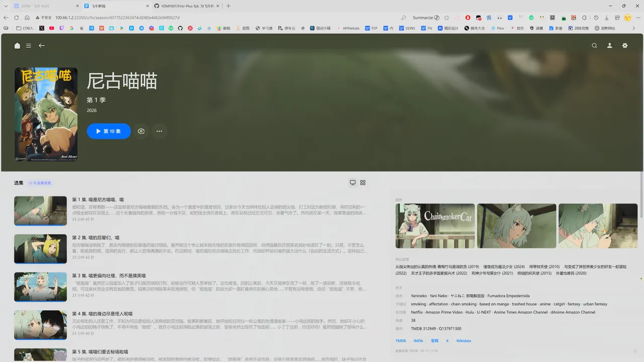644x362 pixels.
Task: Play episode with 第 10 集 button
Action: 109,131
